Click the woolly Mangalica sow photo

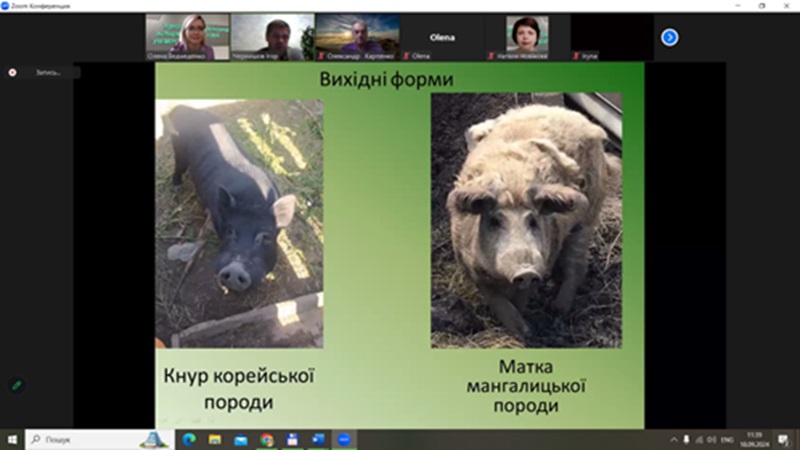(x=526, y=220)
